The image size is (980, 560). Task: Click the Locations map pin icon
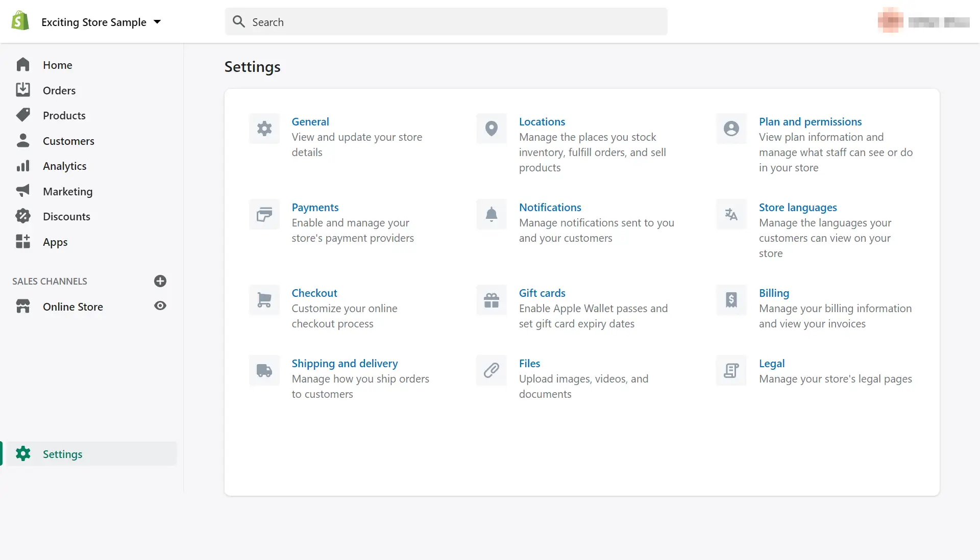pos(492,128)
